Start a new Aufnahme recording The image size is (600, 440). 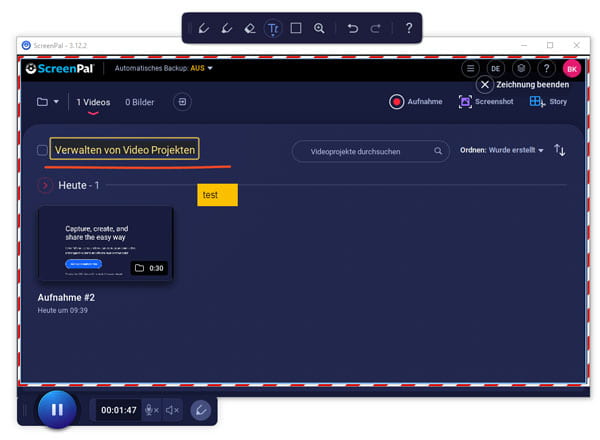point(416,102)
